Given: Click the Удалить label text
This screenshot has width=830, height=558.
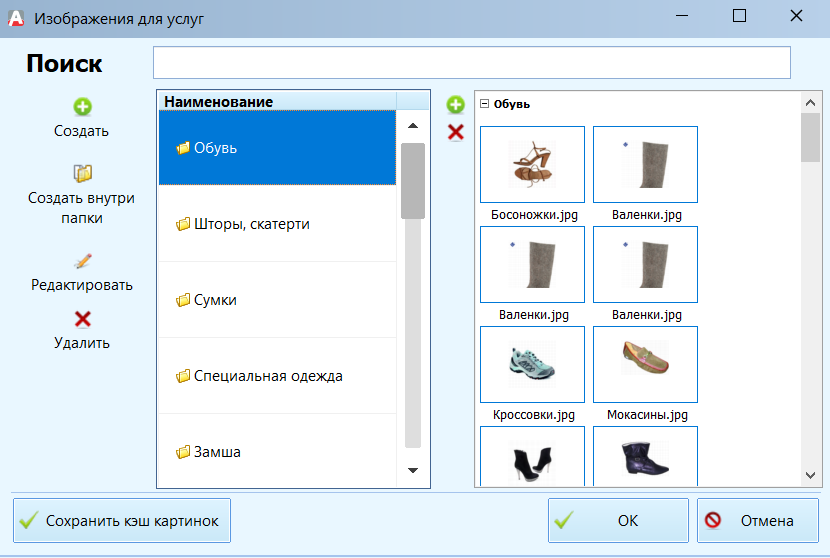Looking at the screenshot, I should pos(82,343).
